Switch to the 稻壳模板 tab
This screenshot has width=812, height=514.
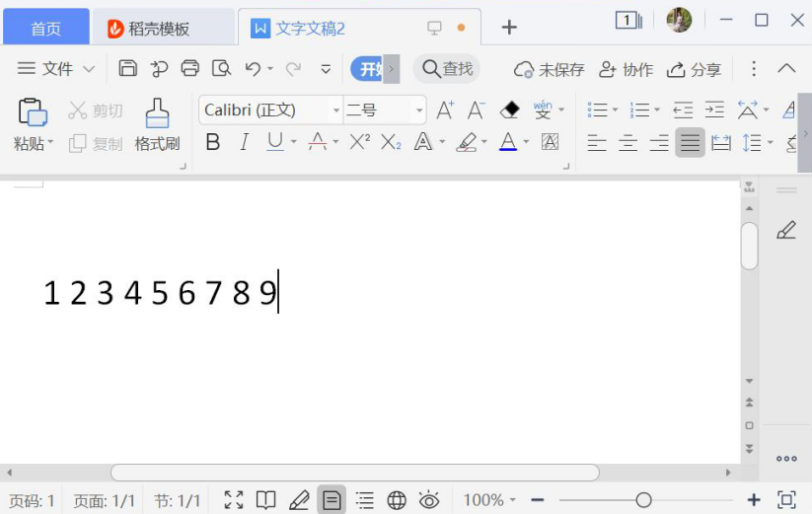point(163,29)
